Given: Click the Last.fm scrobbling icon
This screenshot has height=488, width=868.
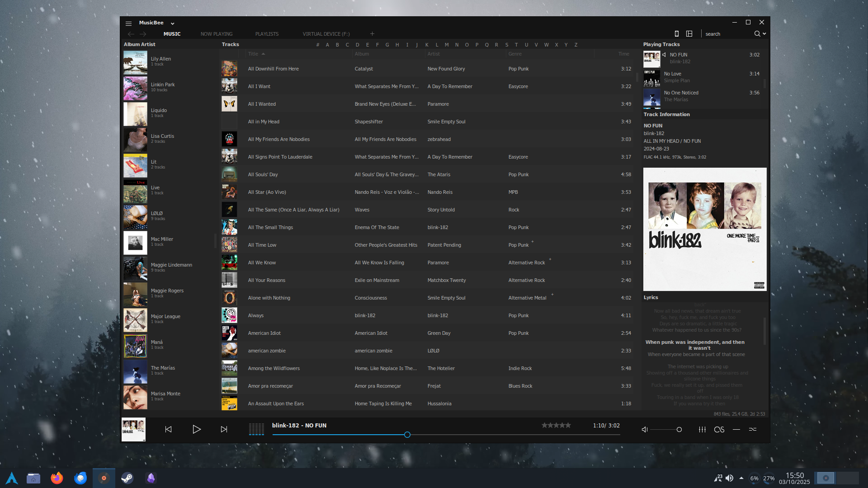Looking at the screenshot, I should 719,430.
